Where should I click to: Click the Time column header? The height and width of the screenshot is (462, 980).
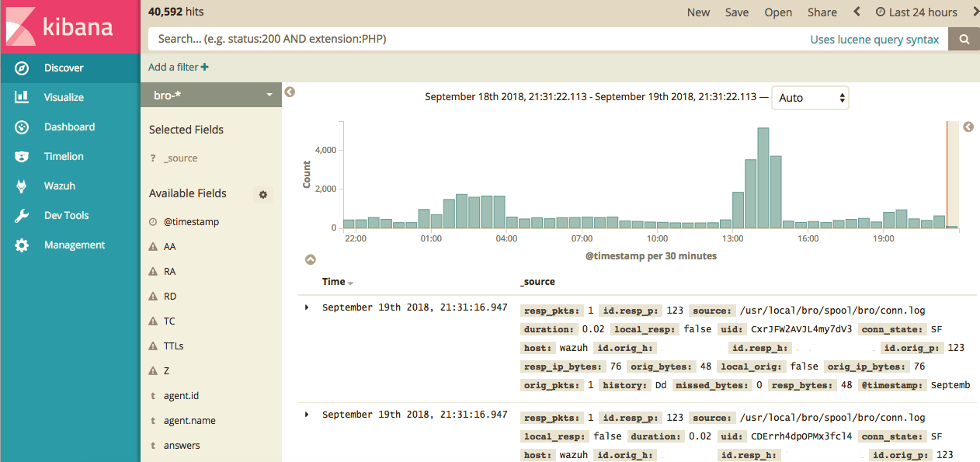334,282
